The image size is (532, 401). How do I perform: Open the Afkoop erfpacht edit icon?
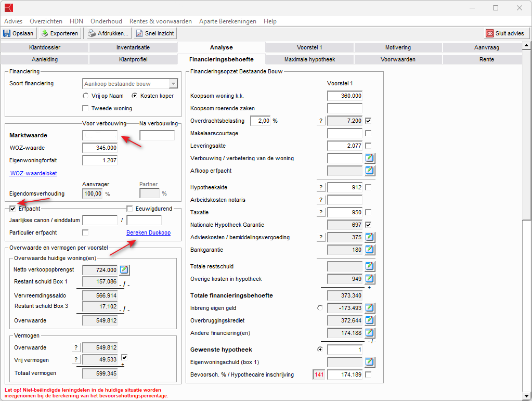[370, 171]
